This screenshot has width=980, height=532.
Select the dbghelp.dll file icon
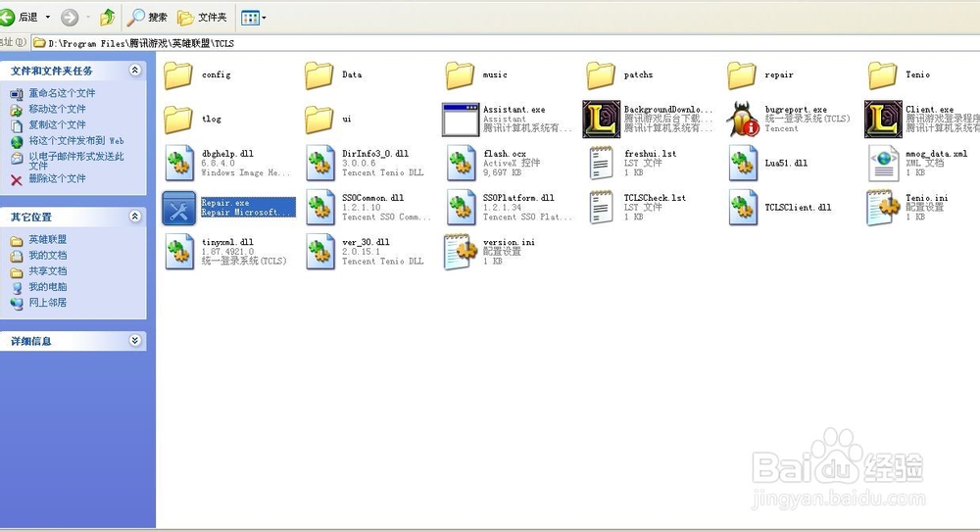[x=178, y=164]
